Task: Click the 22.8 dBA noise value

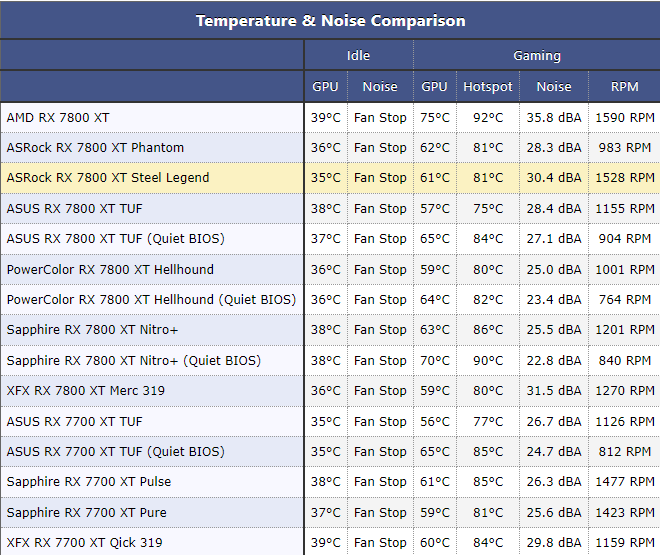Action: 553,361
